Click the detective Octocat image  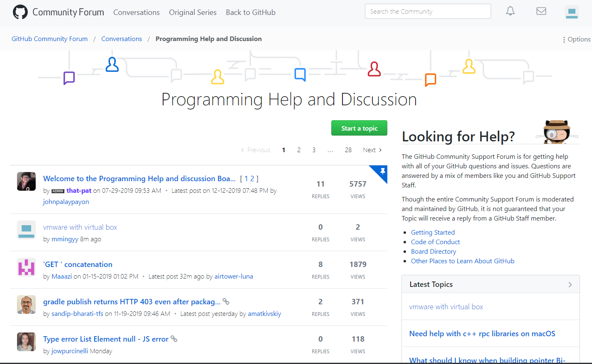[557, 132]
